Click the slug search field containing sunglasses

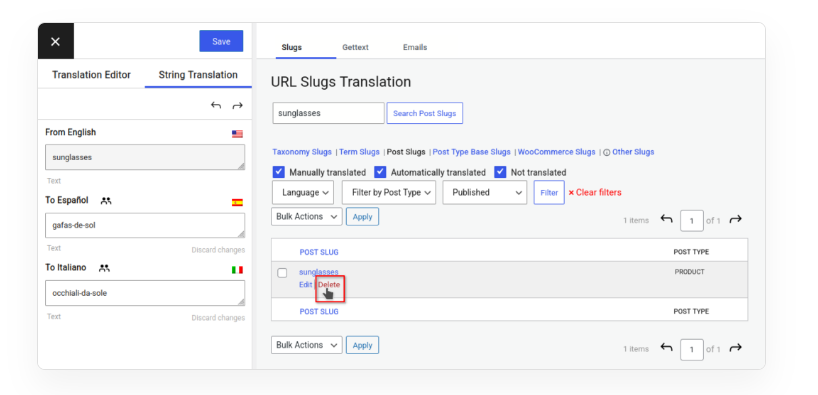pyautogui.click(x=328, y=113)
